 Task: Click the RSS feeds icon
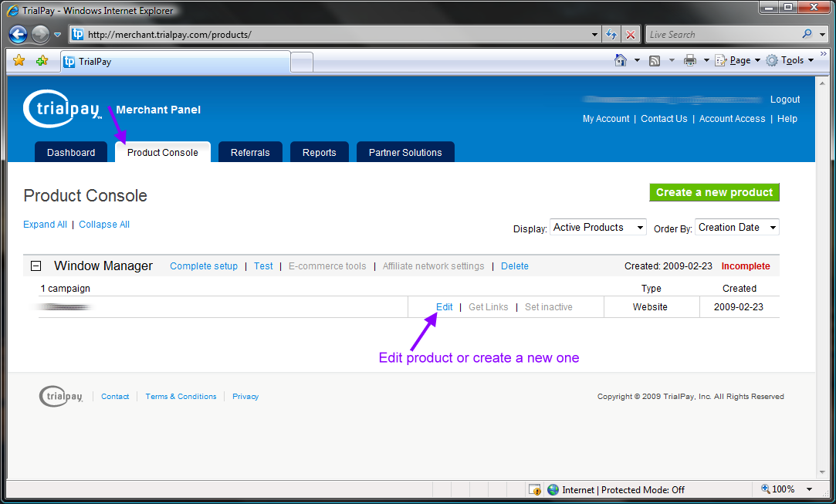(655, 60)
